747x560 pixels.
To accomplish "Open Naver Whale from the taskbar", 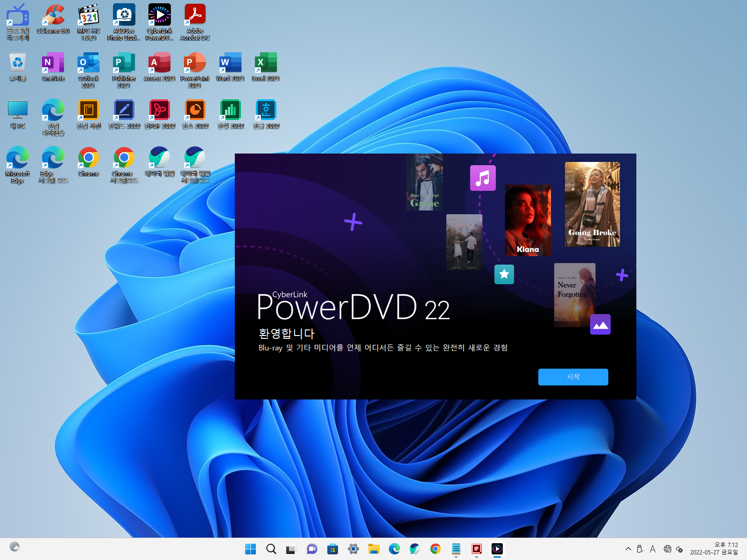I will pyautogui.click(x=415, y=549).
